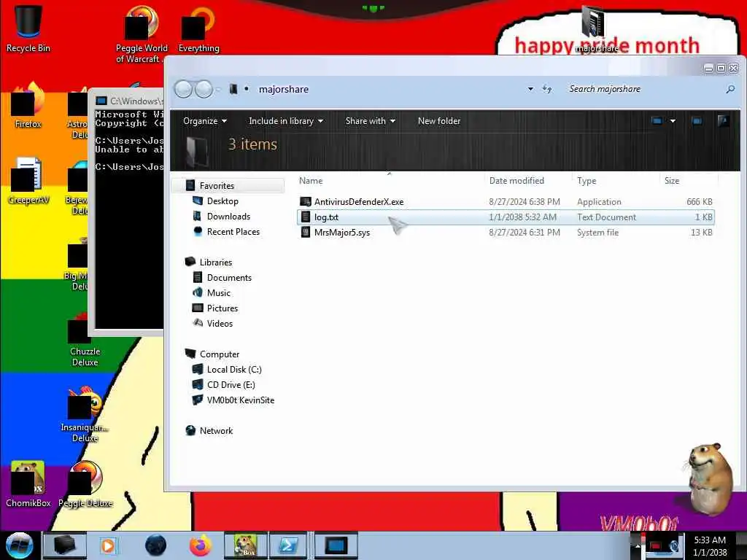
Task: Open the Organize dropdown menu
Action: (205, 121)
